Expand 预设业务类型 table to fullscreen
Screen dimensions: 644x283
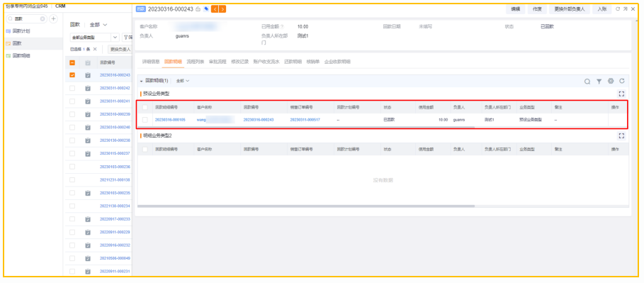(621, 94)
